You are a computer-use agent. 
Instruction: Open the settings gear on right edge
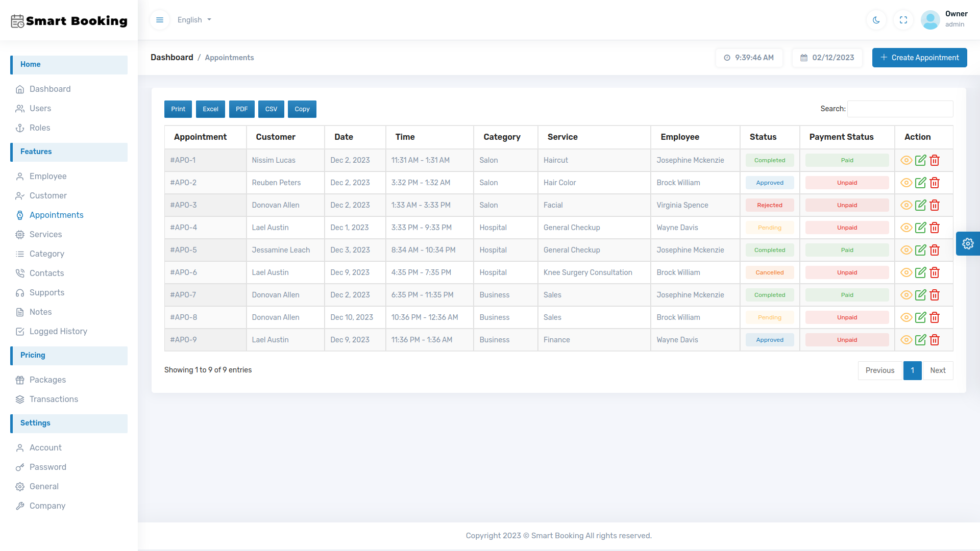(968, 243)
